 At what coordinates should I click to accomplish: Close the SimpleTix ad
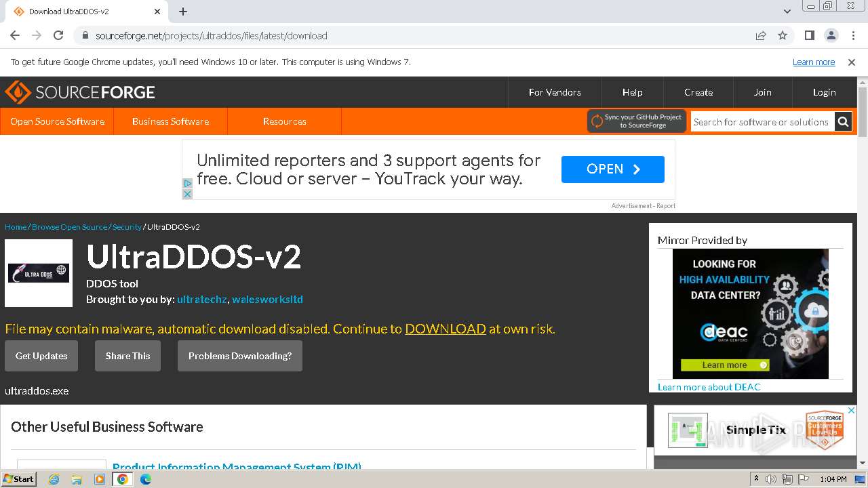point(852,410)
